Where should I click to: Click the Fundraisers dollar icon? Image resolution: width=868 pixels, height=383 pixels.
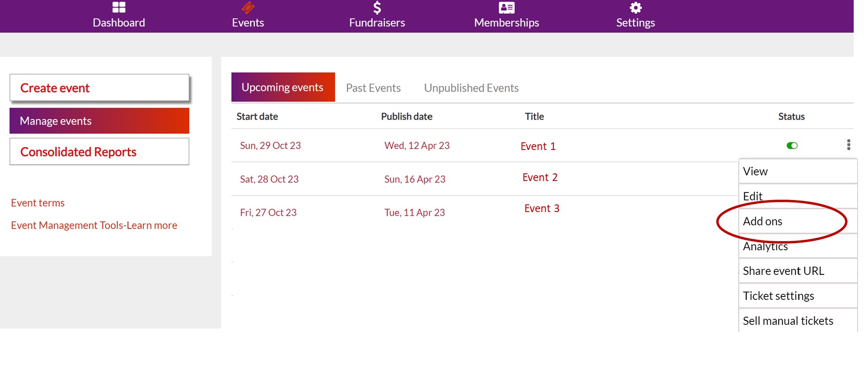click(377, 8)
